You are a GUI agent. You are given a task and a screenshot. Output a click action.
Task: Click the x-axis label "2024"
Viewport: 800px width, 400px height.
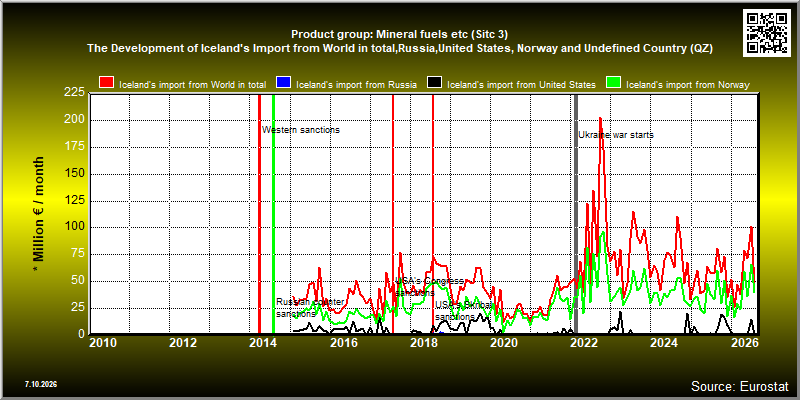click(x=663, y=342)
